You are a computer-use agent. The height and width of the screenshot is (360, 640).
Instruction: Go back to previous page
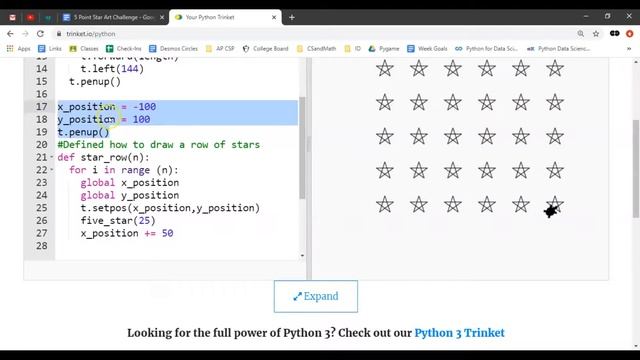coord(10,34)
